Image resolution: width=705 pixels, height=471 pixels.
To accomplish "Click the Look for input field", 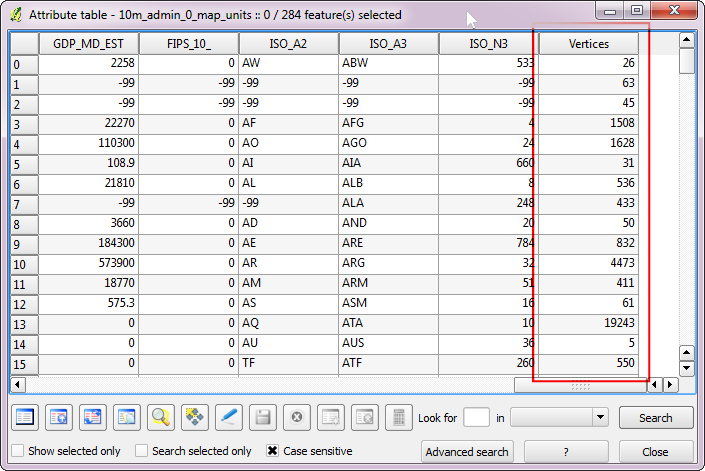I will [477, 418].
